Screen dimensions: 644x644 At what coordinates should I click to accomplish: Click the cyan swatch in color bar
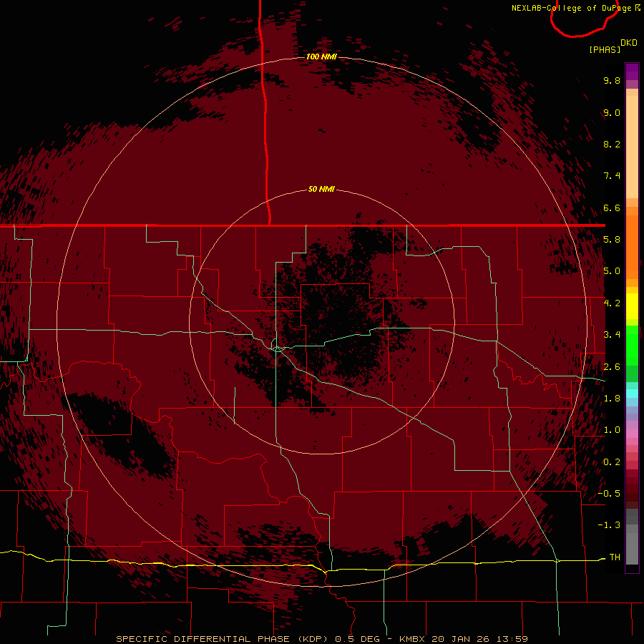click(632, 393)
